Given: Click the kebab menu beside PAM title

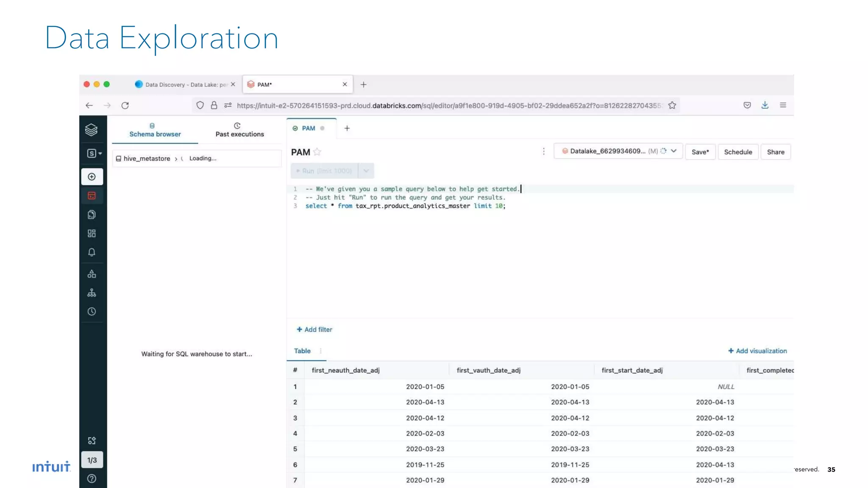Looking at the screenshot, I should [x=544, y=152].
